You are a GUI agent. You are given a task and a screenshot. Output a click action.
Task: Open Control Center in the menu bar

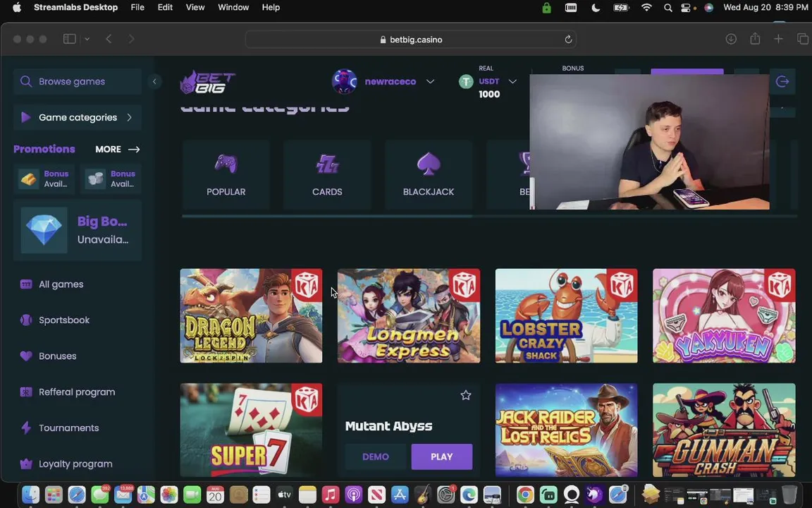[686, 8]
